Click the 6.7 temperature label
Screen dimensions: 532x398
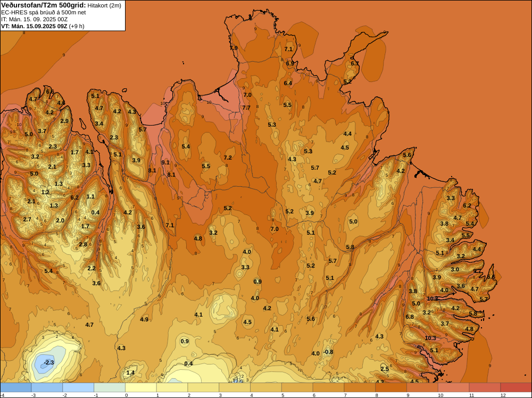click(355, 63)
